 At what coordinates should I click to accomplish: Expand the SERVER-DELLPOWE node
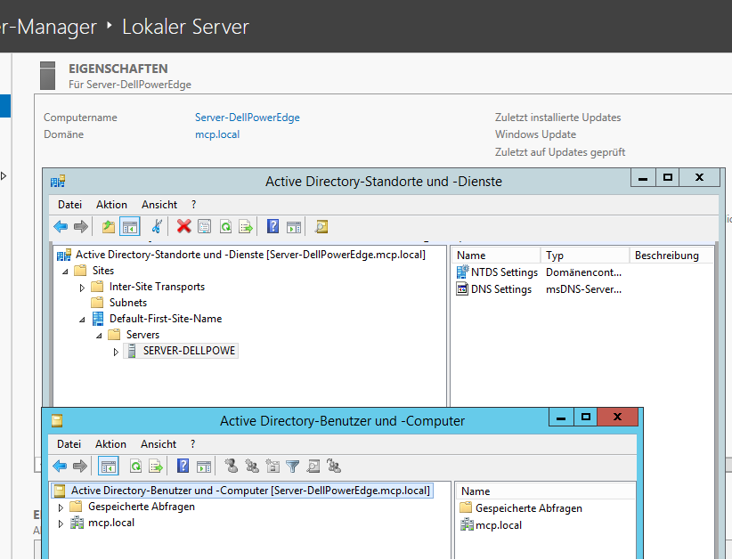click(x=116, y=352)
